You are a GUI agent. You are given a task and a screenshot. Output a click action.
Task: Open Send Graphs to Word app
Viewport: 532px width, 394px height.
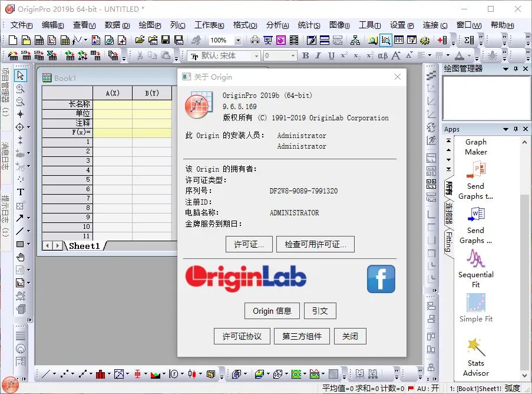tap(475, 225)
